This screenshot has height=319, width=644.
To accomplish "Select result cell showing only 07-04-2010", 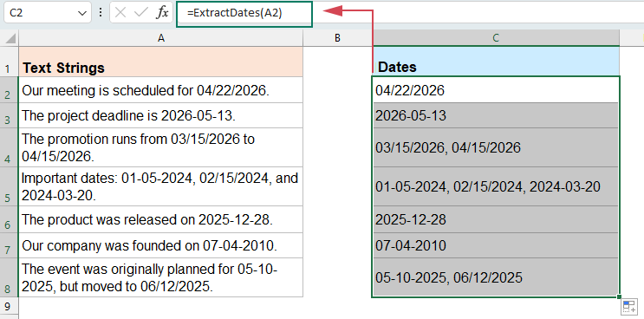I will 496,245.
